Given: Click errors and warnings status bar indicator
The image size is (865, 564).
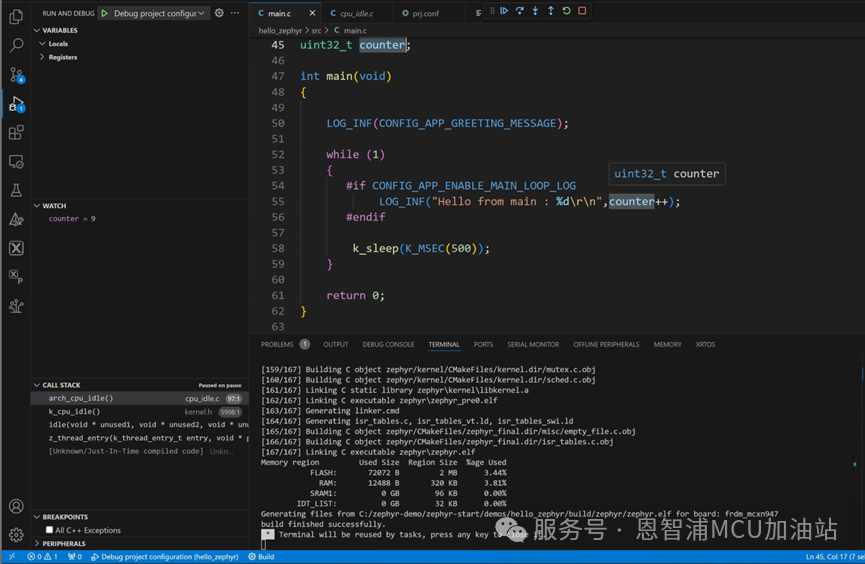Looking at the screenshot, I should click(x=42, y=557).
